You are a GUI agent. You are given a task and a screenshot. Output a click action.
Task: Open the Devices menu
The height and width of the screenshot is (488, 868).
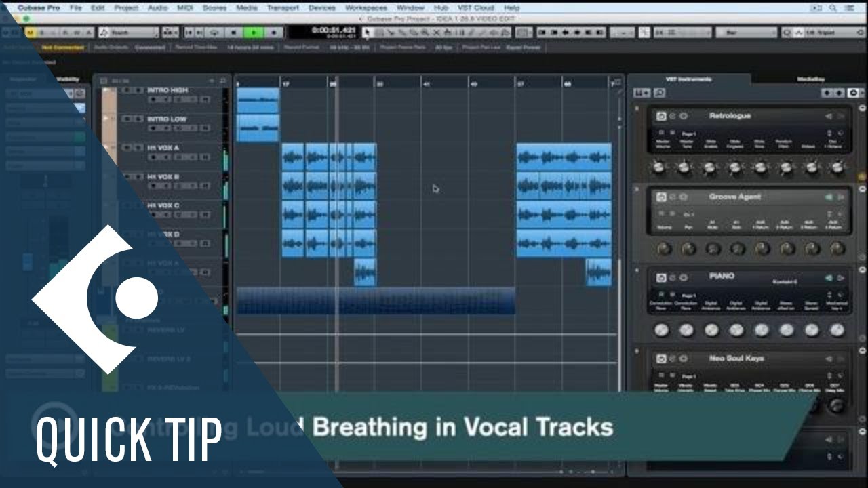[x=321, y=7]
